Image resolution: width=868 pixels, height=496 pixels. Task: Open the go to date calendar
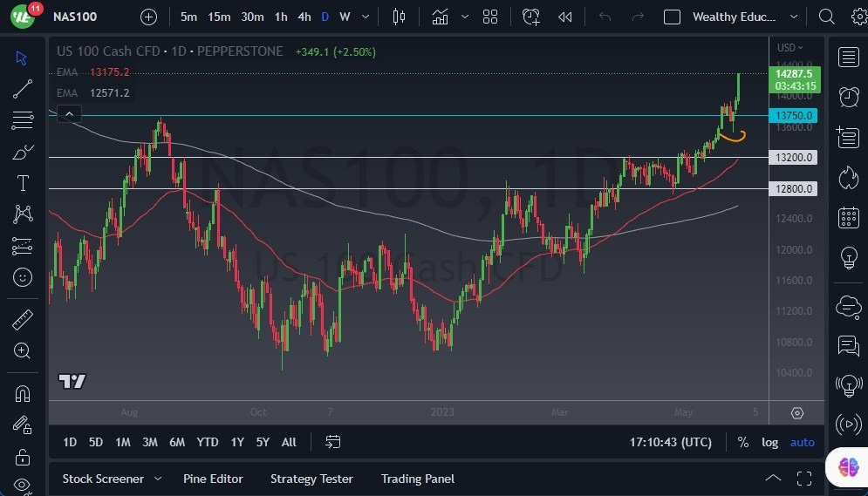(332, 442)
